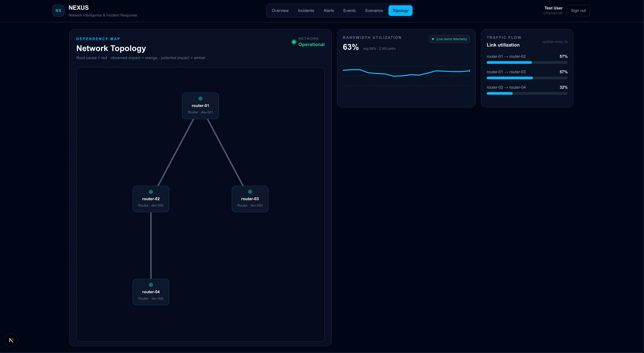
Task: Click the Live demo telemetry badge
Action: [x=449, y=39]
